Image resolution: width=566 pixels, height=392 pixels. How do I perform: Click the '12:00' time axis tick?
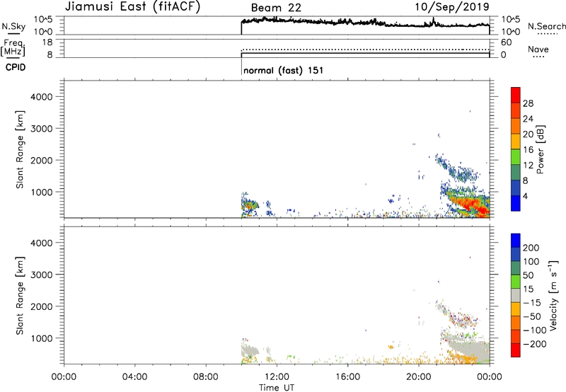[277, 377]
